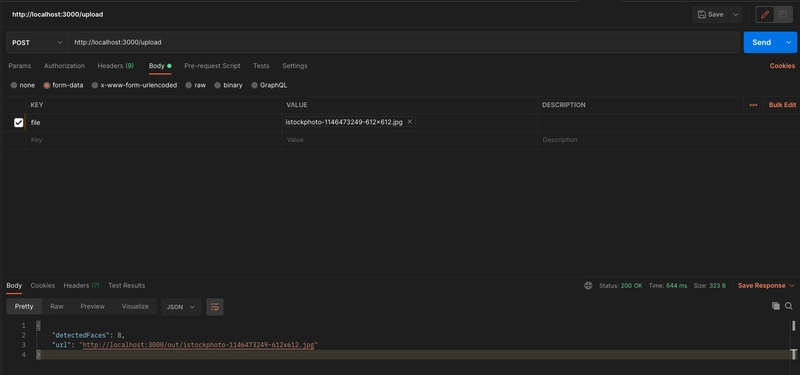
Task: Switch to the pencil edit/build mode icon
Action: 765,14
